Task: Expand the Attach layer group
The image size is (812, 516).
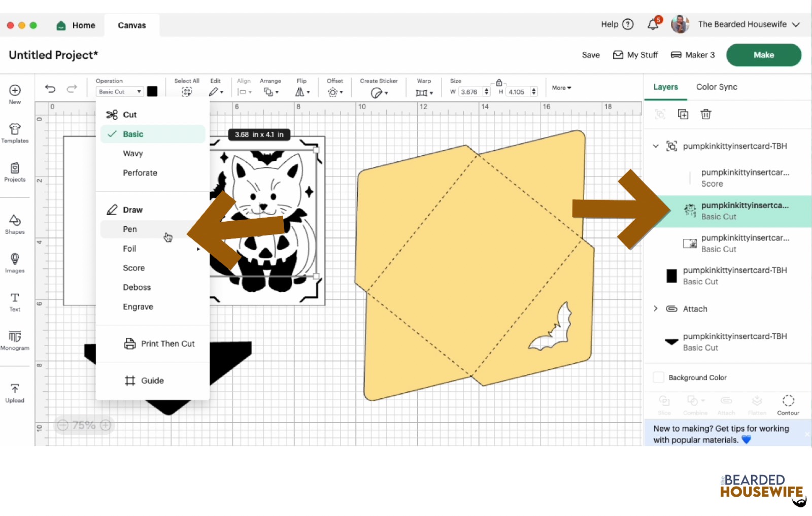Action: [x=656, y=308]
